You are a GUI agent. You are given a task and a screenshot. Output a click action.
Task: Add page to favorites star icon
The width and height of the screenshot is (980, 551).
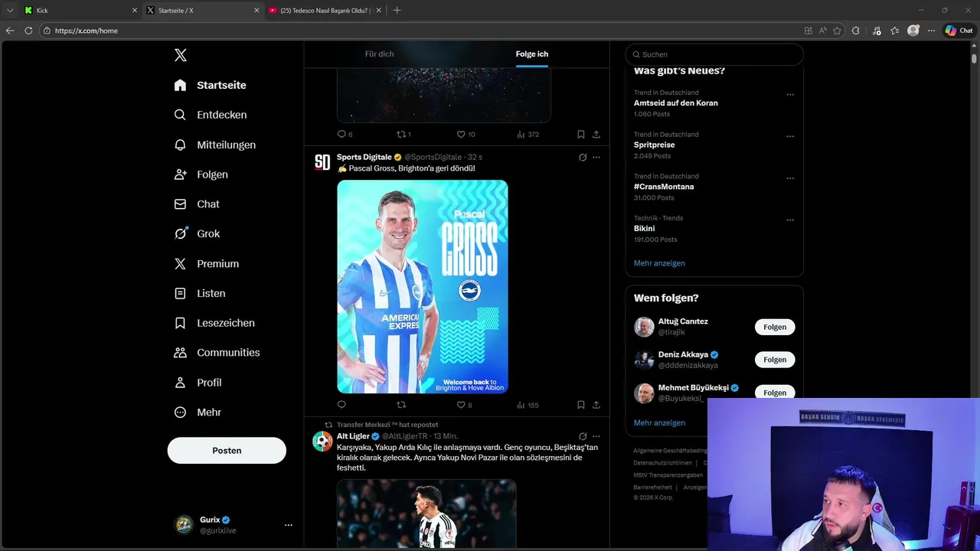coord(837,31)
